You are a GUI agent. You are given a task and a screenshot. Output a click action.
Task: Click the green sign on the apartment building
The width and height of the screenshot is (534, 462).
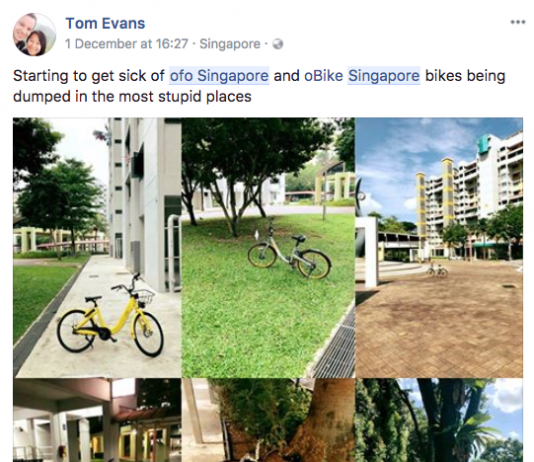pos(482,144)
